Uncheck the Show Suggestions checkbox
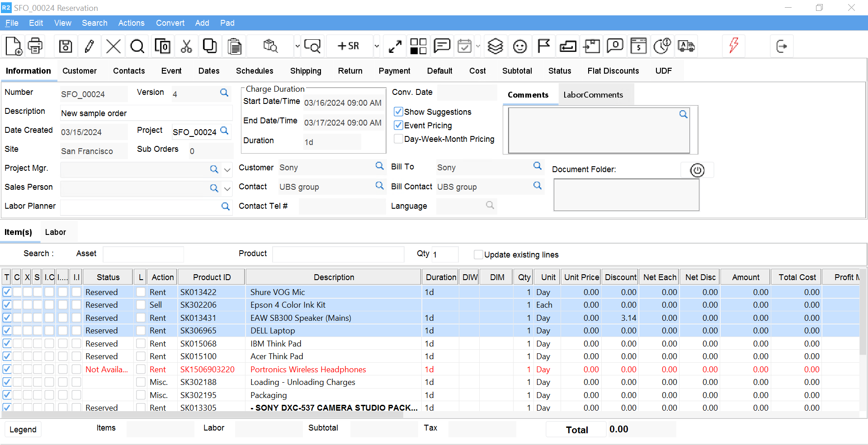This screenshot has width=868, height=445. click(398, 112)
